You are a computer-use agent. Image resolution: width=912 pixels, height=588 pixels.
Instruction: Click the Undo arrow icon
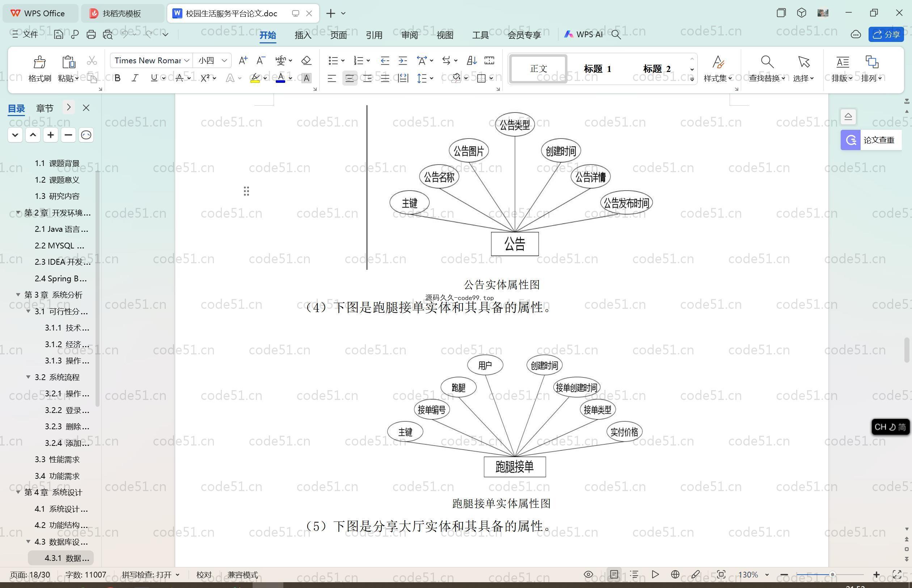[x=125, y=34]
